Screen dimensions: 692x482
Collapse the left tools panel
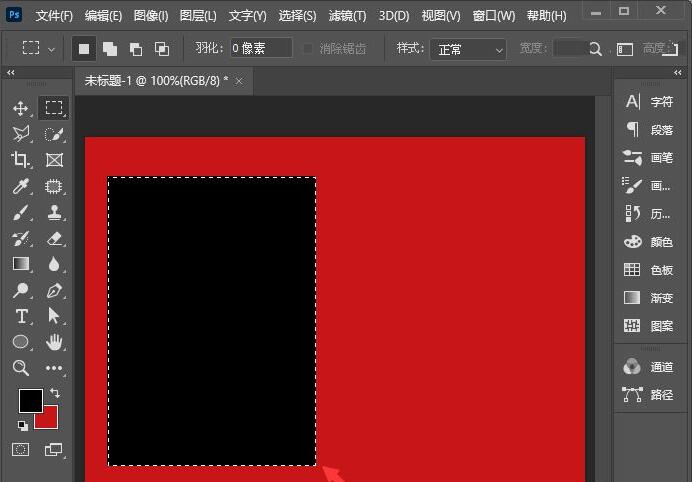(11, 73)
